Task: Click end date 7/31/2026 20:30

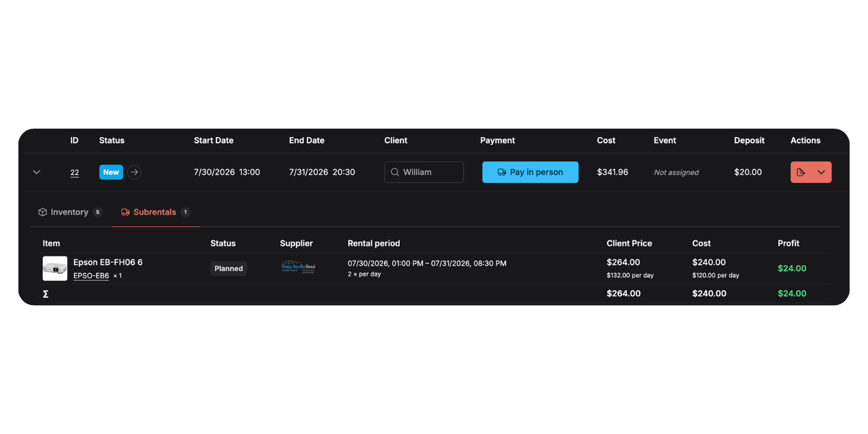Action: click(x=322, y=172)
